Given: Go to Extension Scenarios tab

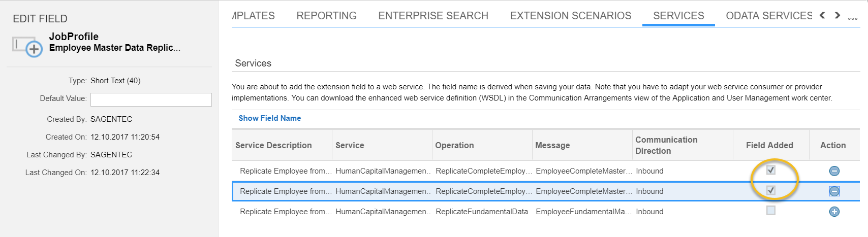Looking at the screenshot, I should [x=571, y=16].
